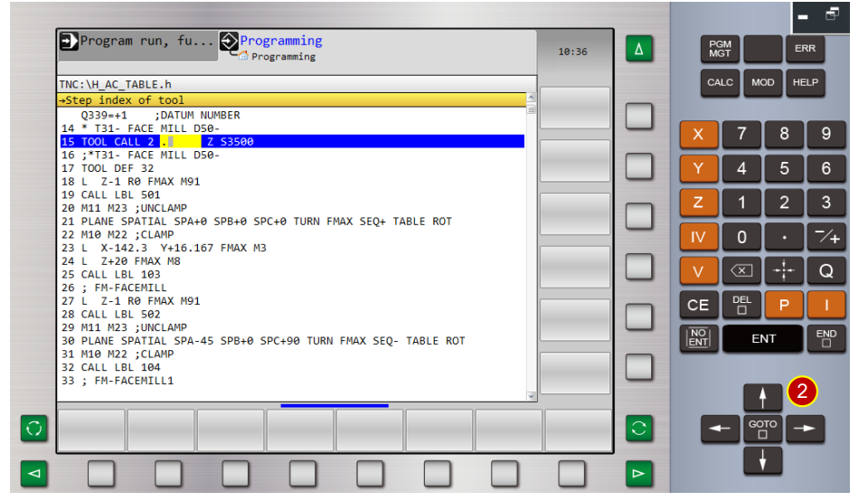
Task: Click the orange P polar key
Action: 784,305
